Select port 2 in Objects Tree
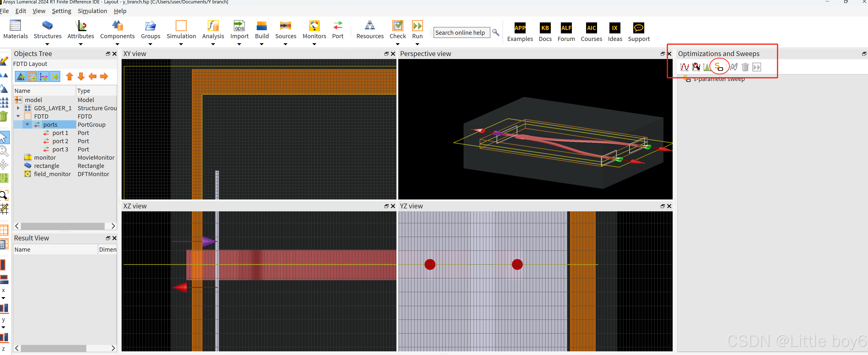 tap(60, 141)
